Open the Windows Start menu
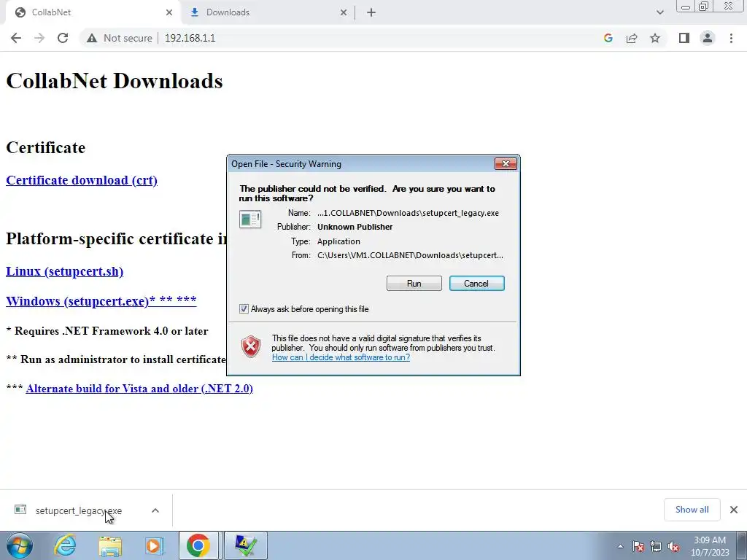Image resolution: width=747 pixels, height=560 pixels. coord(20,545)
